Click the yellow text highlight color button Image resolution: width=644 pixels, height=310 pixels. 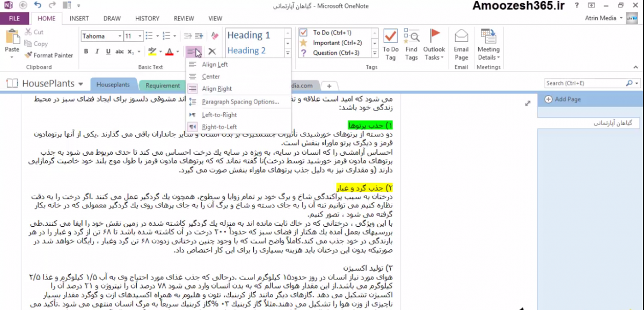point(151,52)
